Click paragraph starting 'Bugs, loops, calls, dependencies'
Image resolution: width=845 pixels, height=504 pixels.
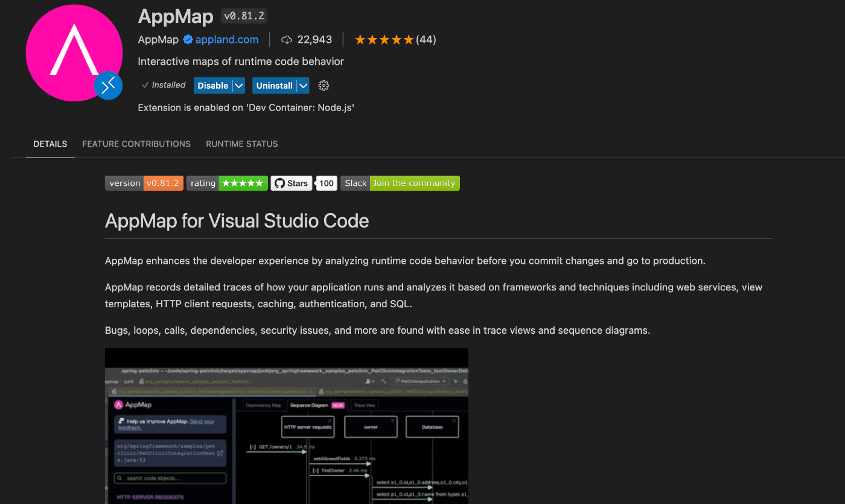[377, 330]
